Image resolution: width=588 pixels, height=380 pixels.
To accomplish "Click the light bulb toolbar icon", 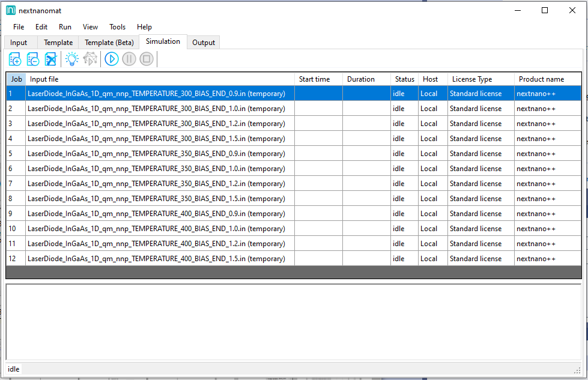I will 72,59.
